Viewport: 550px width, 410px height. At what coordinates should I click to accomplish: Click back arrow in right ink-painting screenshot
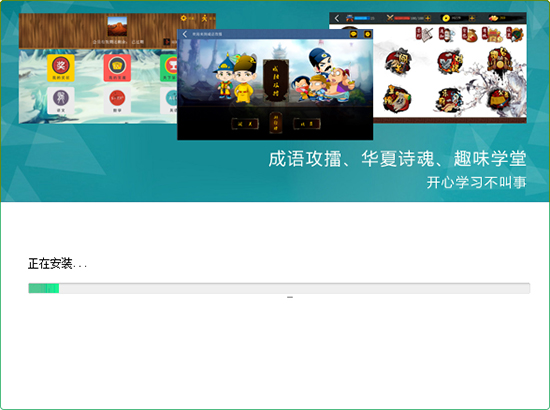click(337, 18)
